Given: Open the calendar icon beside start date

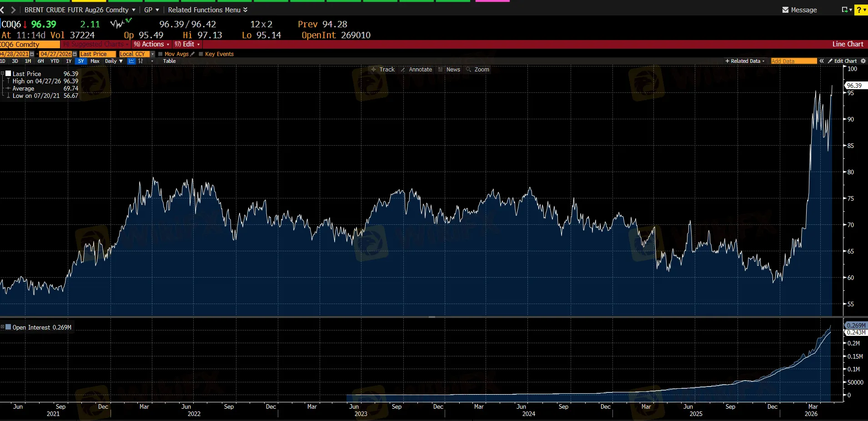Looking at the screenshot, I should click(32, 54).
